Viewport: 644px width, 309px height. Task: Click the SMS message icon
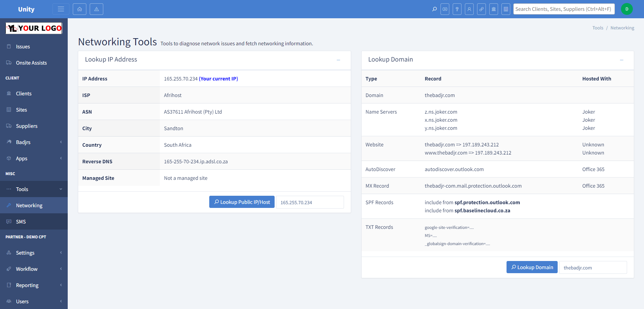[x=9, y=221]
